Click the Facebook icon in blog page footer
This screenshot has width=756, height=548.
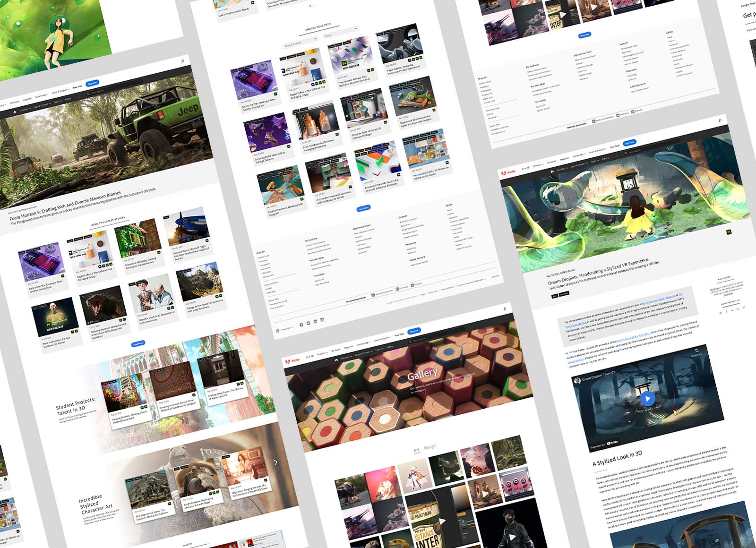click(x=301, y=325)
